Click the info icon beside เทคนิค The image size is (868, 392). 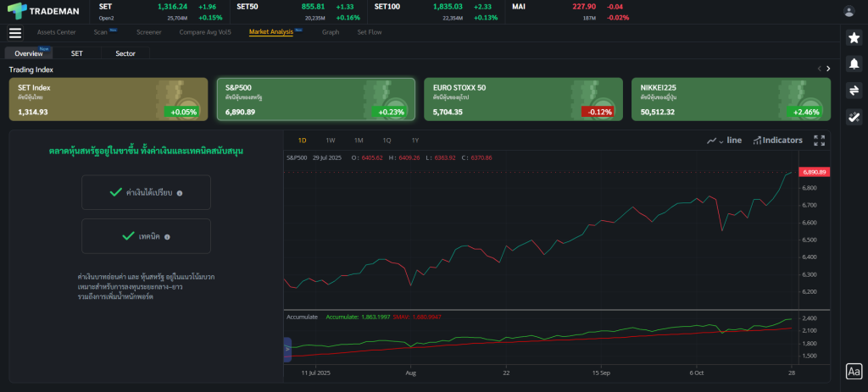click(169, 236)
